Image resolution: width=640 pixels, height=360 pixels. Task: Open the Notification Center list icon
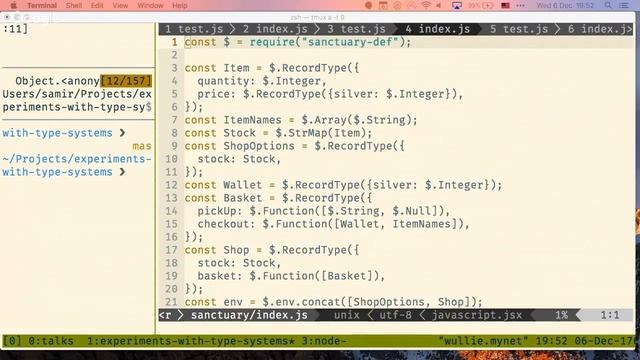tap(624, 6)
